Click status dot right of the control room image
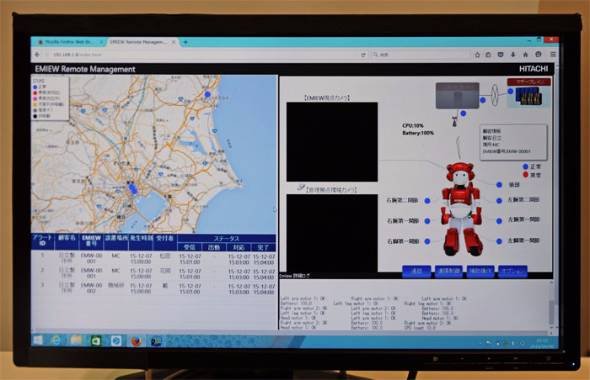Viewport: 590px width, 380px height. pyautogui.click(x=483, y=100)
